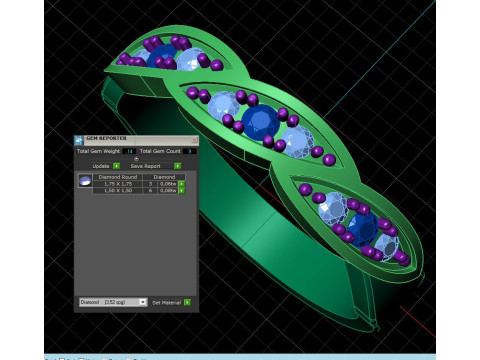
Task: Click the Diamond Round column header
Action: [x=118, y=177]
